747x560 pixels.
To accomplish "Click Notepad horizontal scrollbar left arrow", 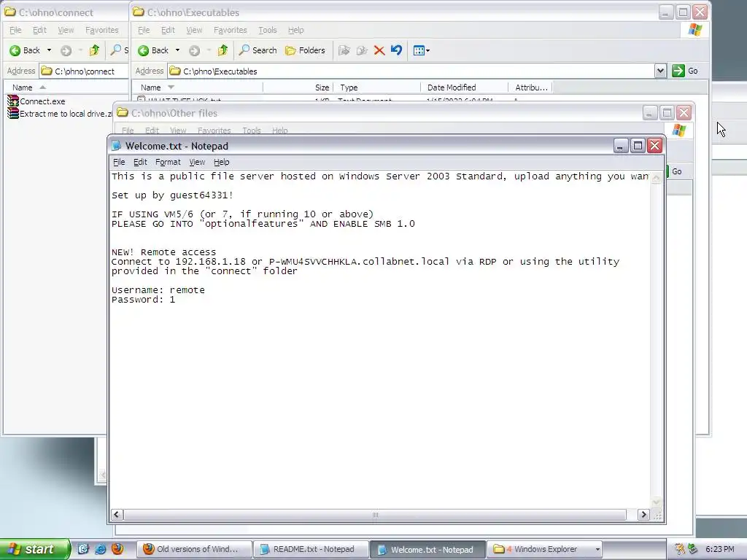I will 117,515.
